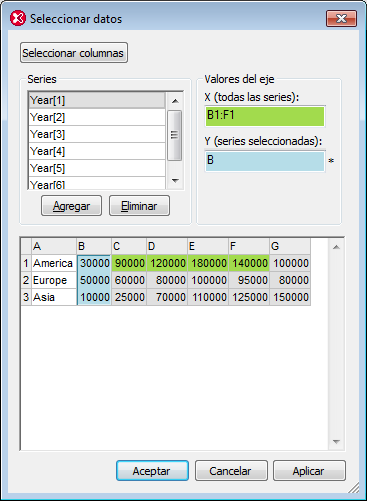This screenshot has width=367, height=501.
Task: Select the Europe cell
Action: [54, 280]
